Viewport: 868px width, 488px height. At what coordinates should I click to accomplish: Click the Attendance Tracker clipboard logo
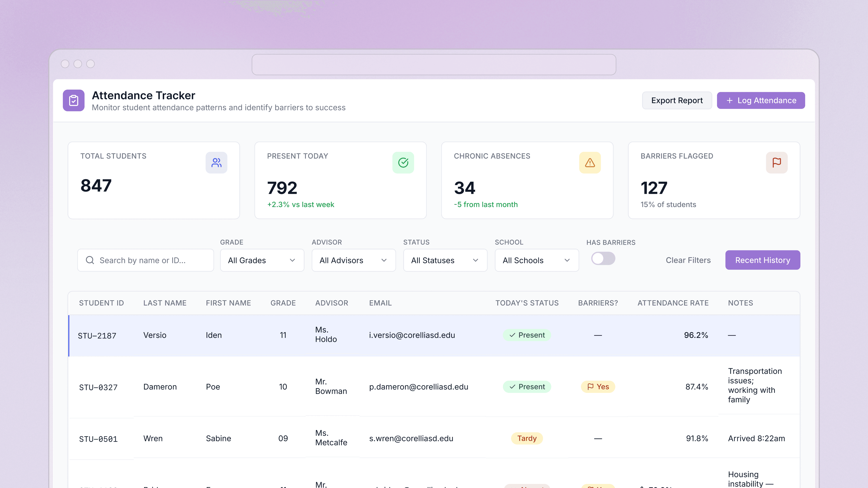[73, 100]
